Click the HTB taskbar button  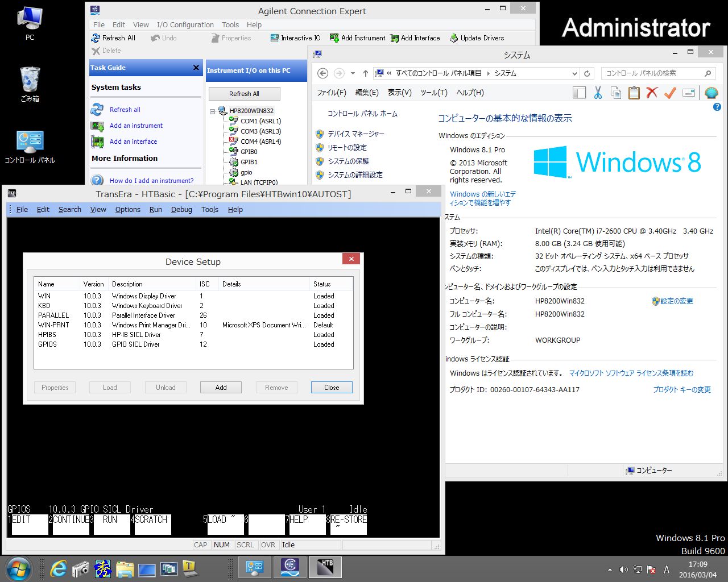325,567
